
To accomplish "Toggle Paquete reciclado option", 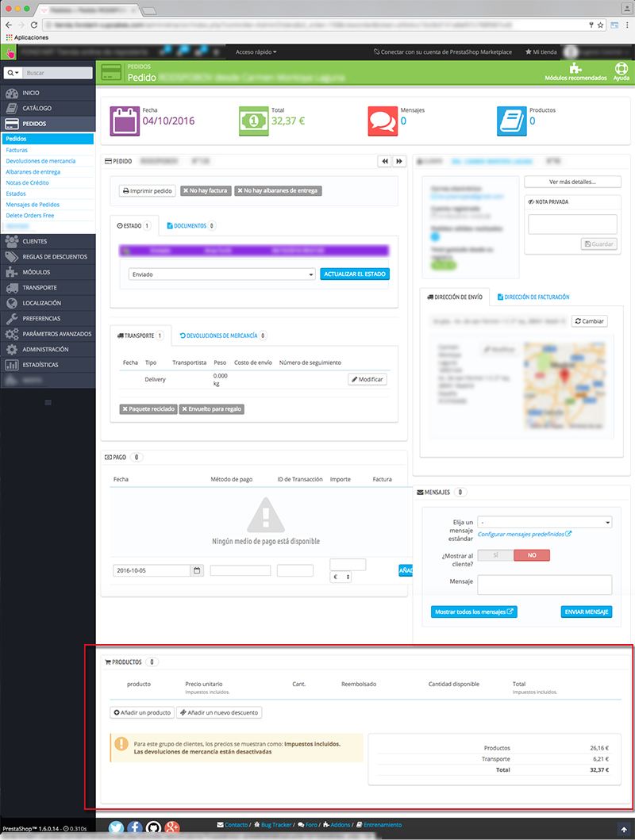I will point(148,408).
